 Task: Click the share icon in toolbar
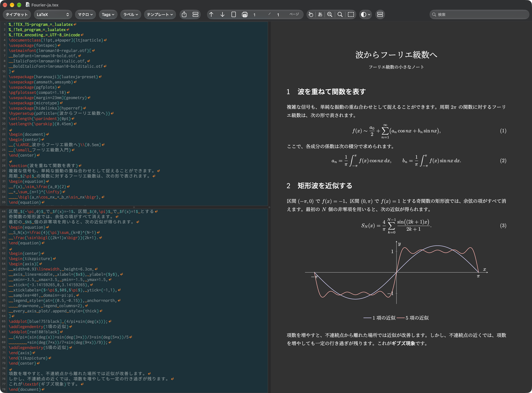(x=184, y=14)
